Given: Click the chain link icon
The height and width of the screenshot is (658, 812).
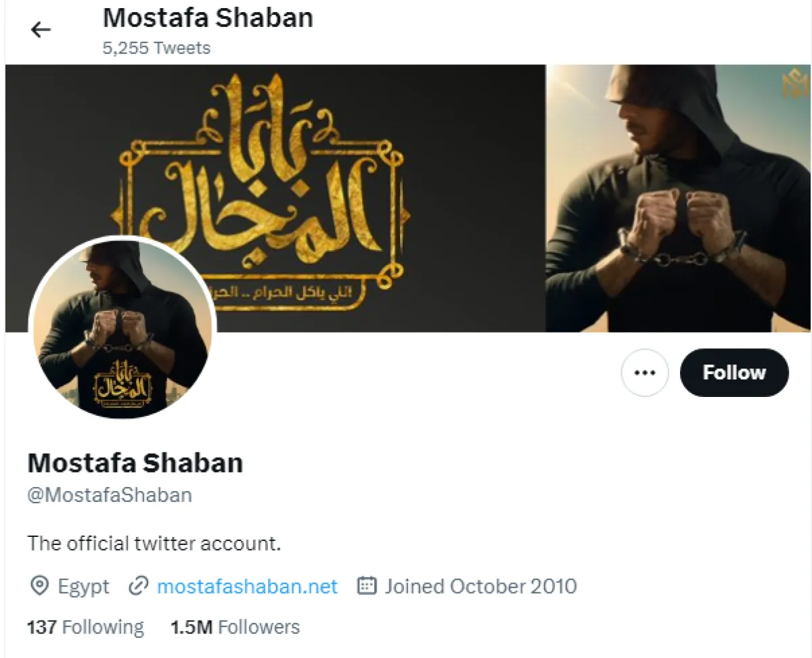Looking at the screenshot, I should [138, 586].
